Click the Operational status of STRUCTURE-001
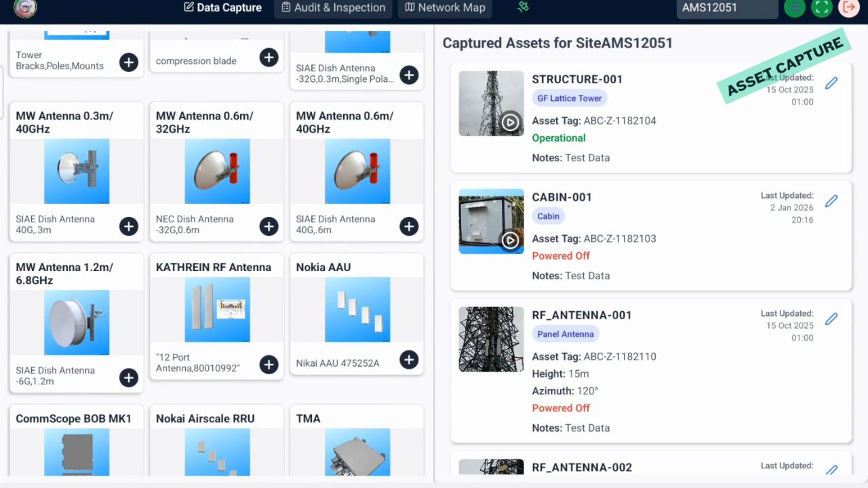 (559, 138)
